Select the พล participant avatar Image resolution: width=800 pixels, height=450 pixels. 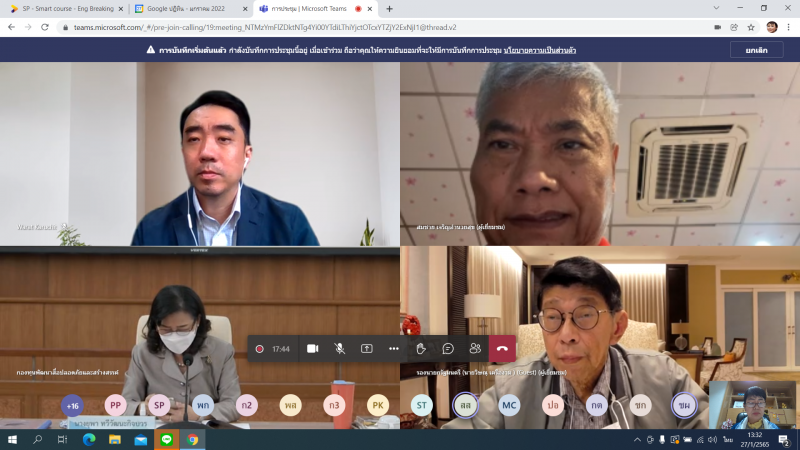pos(291,405)
